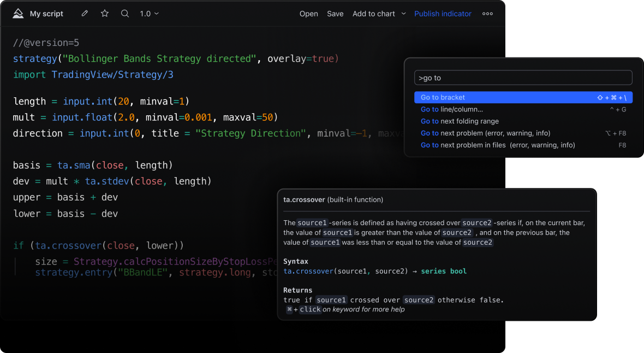This screenshot has height=353, width=644.
Task: Click the My script title
Action: (46, 14)
